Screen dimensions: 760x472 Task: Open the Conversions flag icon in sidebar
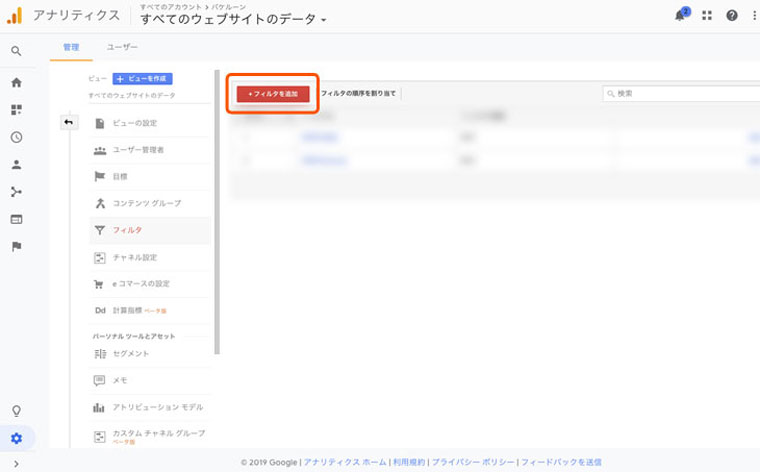[x=16, y=246]
